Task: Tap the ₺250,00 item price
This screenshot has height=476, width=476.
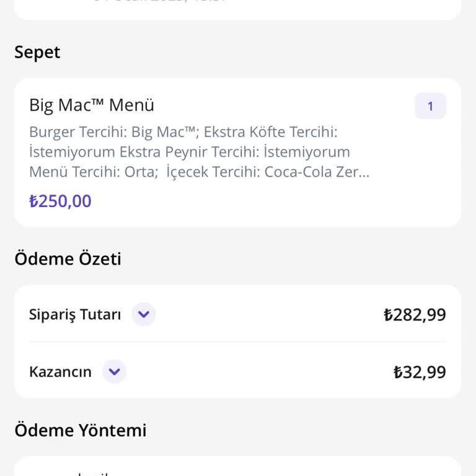Action: [60, 201]
